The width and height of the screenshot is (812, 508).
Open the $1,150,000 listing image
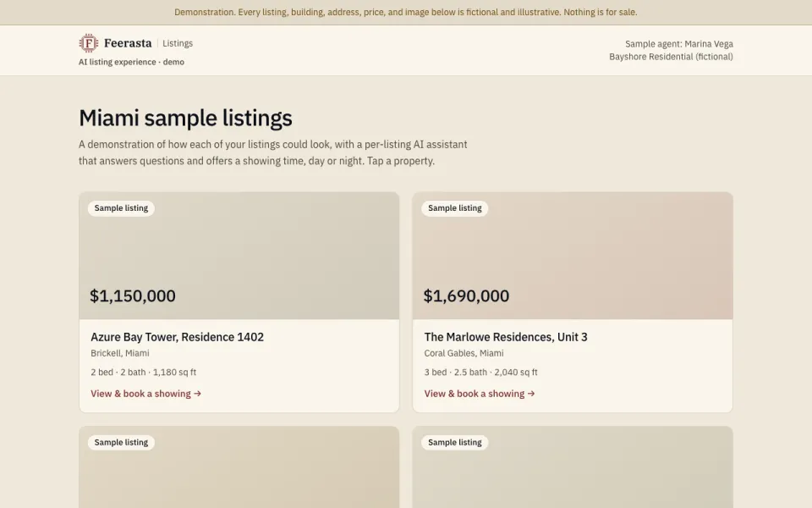(x=239, y=256)
